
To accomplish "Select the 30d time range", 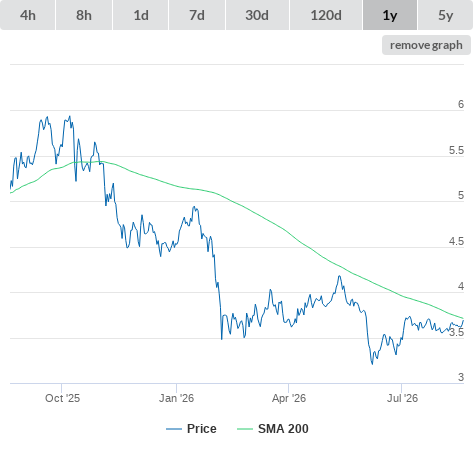I will pyautogui.click(x=257, y=15).
